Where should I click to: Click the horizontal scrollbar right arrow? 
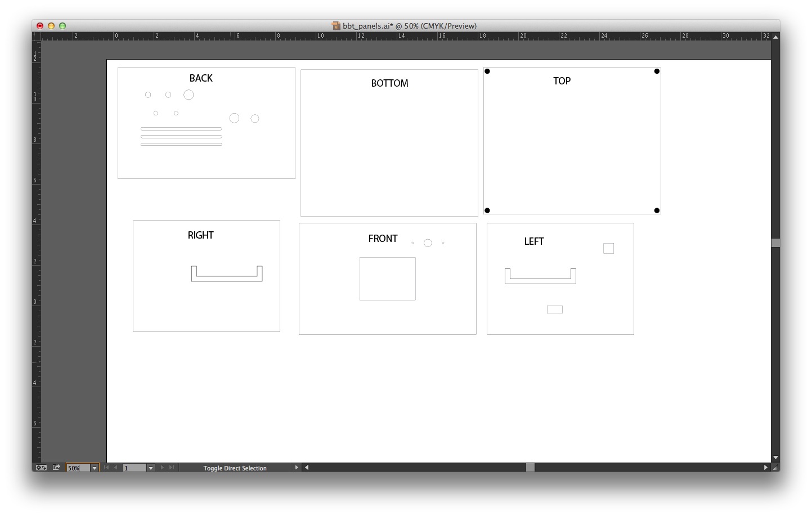point(766,468)
